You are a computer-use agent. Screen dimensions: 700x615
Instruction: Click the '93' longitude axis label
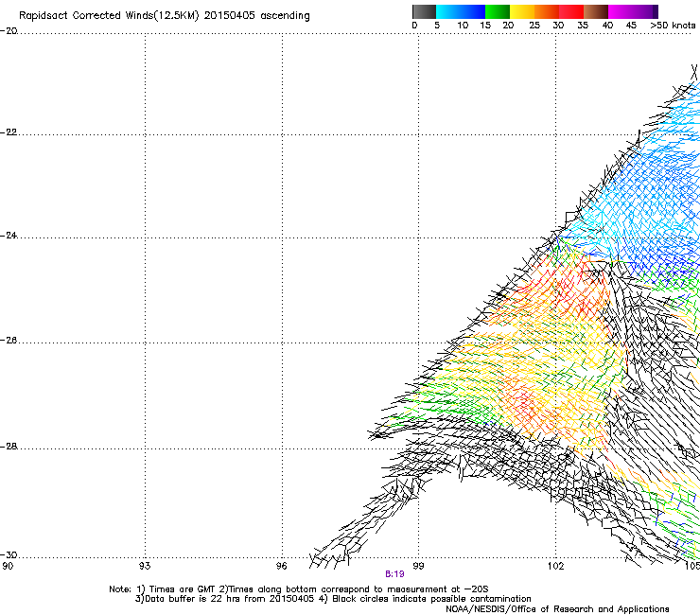(x=145, y=567)
